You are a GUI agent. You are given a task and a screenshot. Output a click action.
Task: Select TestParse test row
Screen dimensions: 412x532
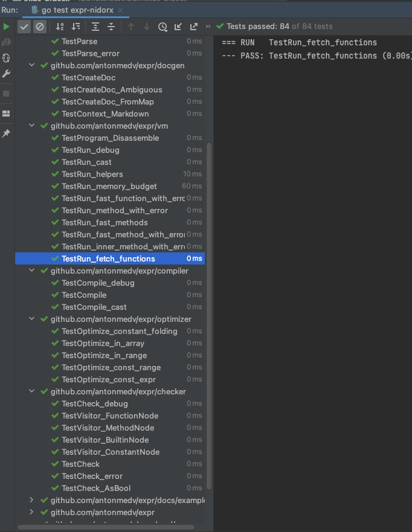pos(110,42)
